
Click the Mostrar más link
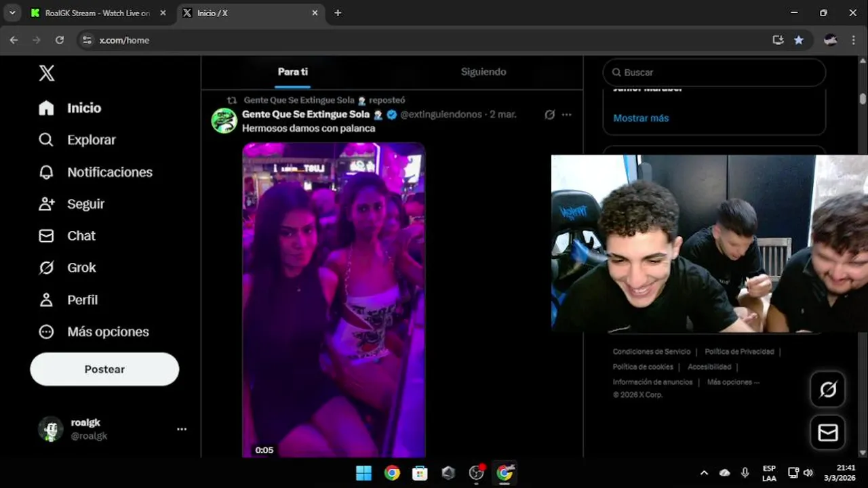tap(641, 118)
